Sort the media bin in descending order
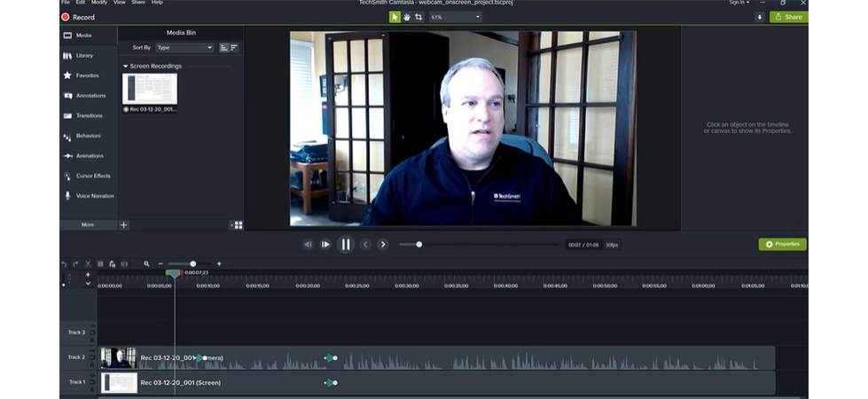868x399 pixels. (x=233, y=48)
